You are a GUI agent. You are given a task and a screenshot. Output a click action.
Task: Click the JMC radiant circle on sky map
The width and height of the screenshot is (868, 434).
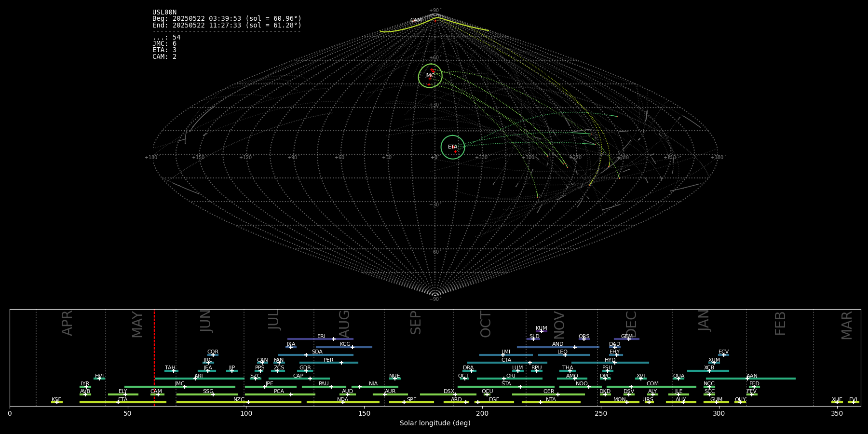coord(430,76)
